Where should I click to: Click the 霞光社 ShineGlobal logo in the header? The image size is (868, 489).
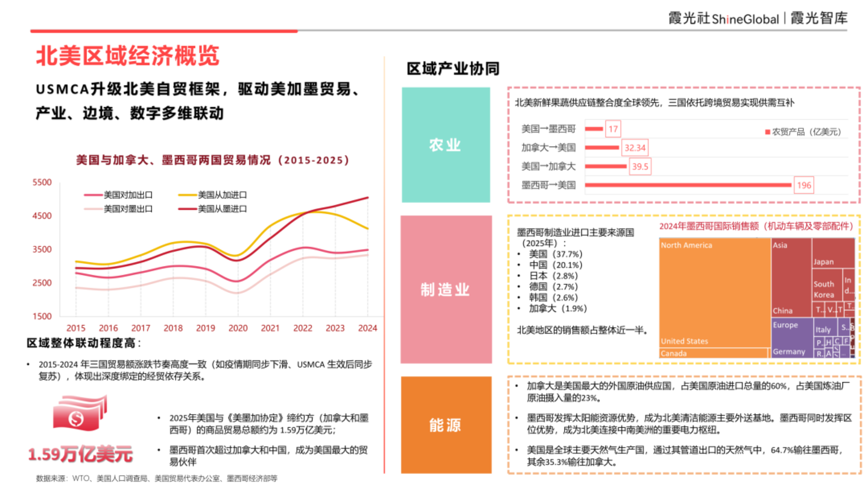pos(723,19)
